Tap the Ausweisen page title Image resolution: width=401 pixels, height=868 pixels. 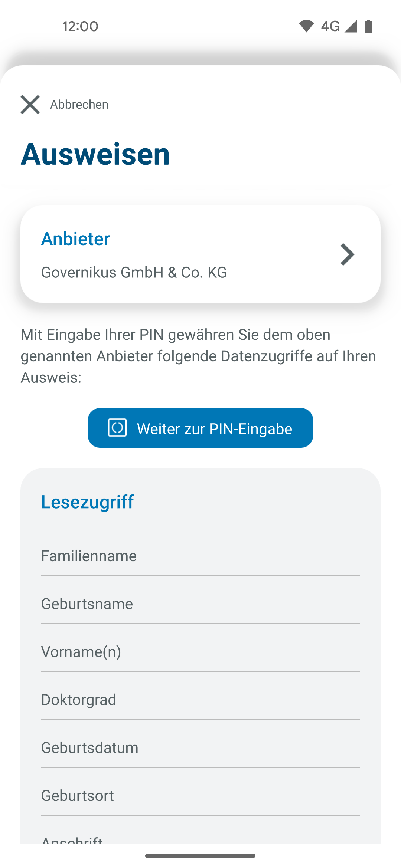[x=95, y=154]
